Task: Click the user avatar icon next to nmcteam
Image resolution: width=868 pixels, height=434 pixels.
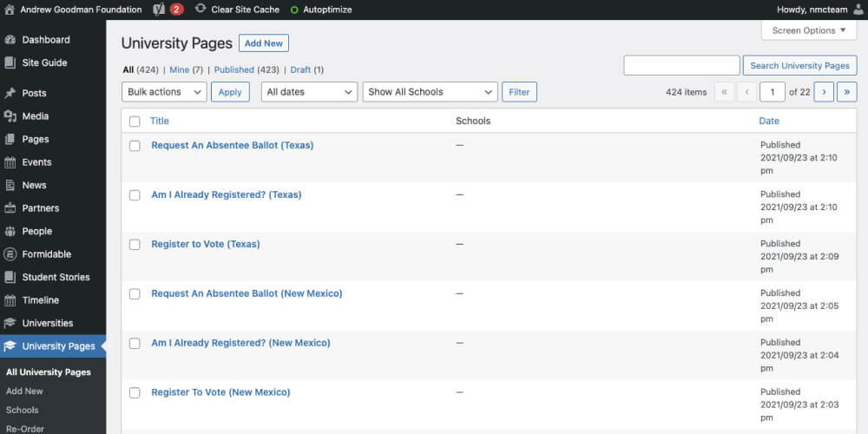Action: (858, 10)
